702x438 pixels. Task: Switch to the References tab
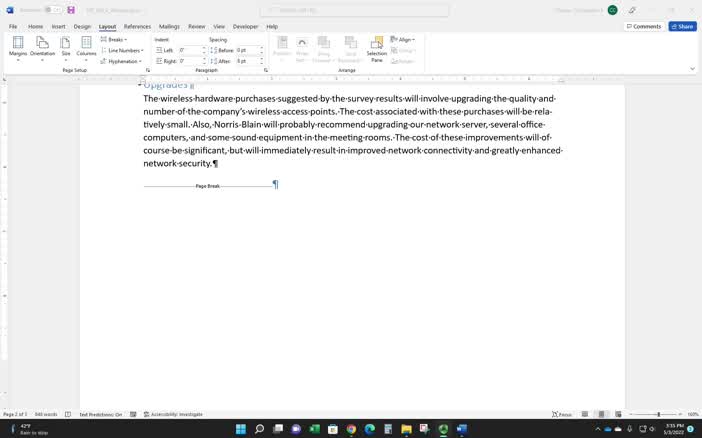(137, 27)
